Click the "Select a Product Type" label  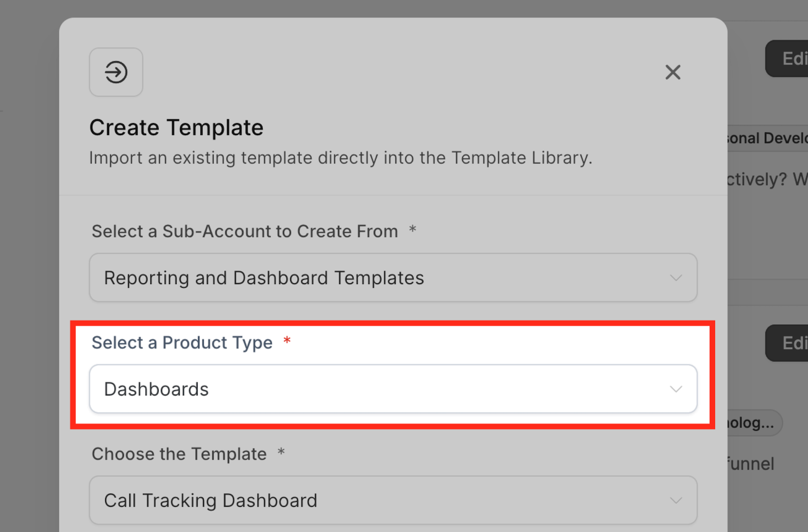[182, 342]
